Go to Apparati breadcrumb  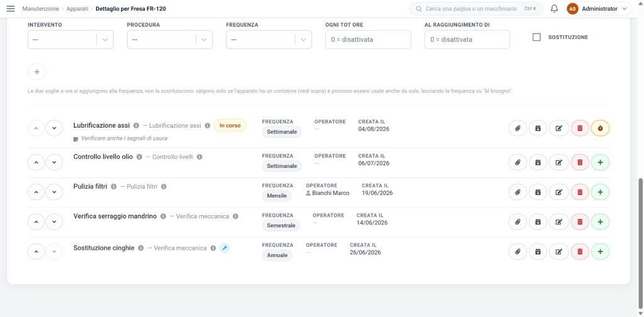point(77,9)
